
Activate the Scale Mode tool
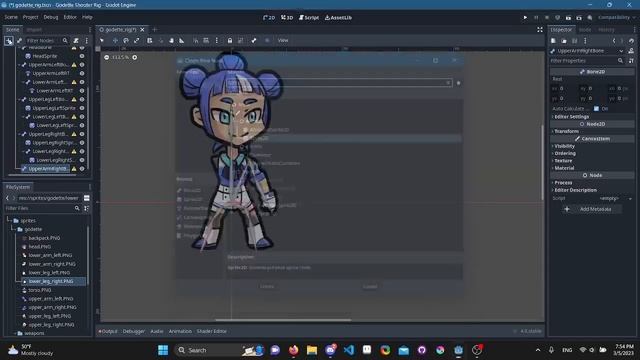click(x=137, y=40)
